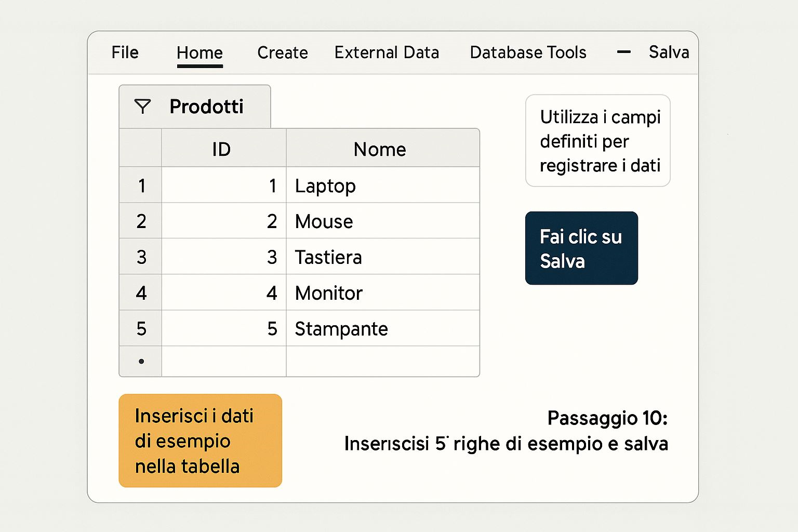Image resolution: width=798 pixels, height=532 pixels.
Task: Select the Database Tools tab
Action: tap(528, 53)
